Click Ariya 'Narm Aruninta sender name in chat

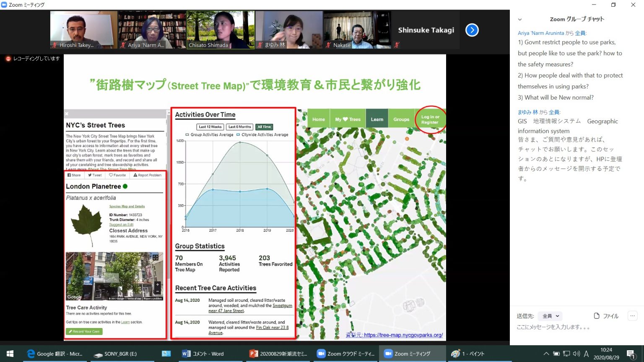540,33
